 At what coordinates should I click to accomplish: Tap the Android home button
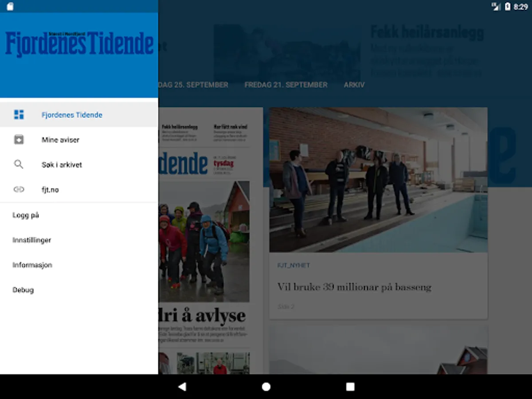click(266, 387)
